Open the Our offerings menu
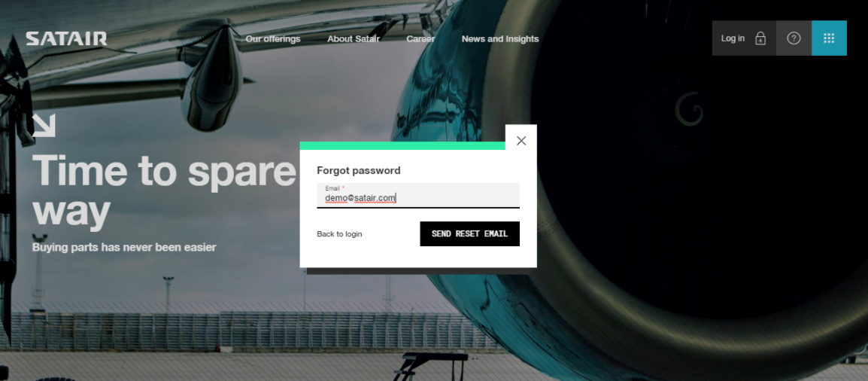Viewport: 868px width, 381px height. [273, 38]
